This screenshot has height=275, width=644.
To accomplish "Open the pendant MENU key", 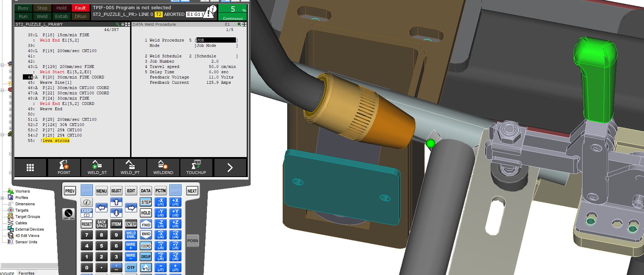I will tap(102, 191).
